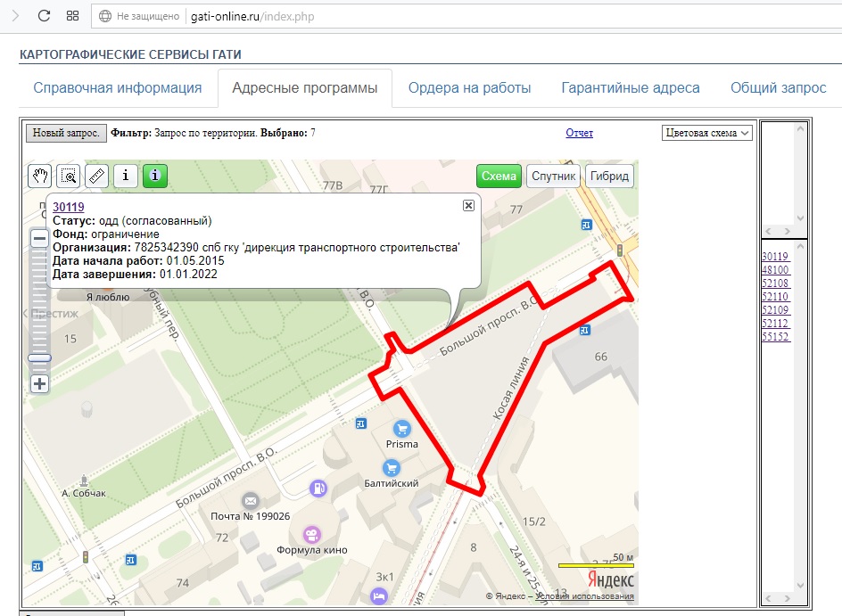The height and width of the screenshot is (616, 842).
Task: Close the 30119 info balloon
Action: (468, 205)
